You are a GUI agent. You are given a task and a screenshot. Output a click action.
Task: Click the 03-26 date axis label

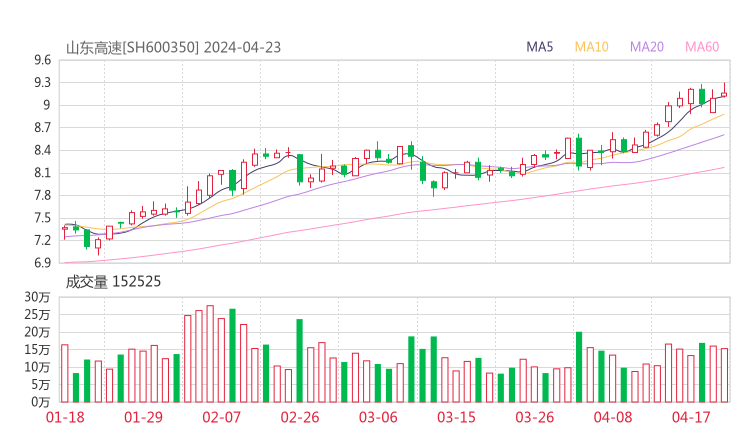[x=535, y=417]
